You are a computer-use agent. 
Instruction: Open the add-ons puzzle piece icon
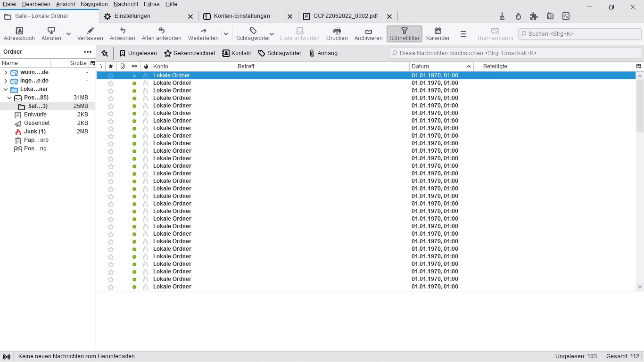(534, 16)
